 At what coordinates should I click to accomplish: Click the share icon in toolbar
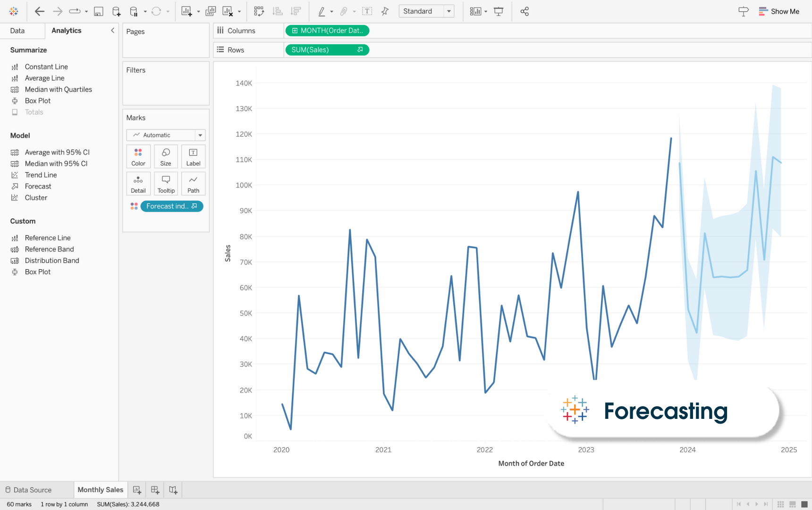click(x=524, y=11)
